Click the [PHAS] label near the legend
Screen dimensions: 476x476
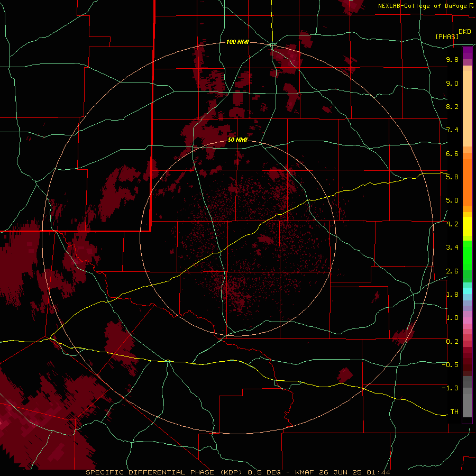click(447, 36)
